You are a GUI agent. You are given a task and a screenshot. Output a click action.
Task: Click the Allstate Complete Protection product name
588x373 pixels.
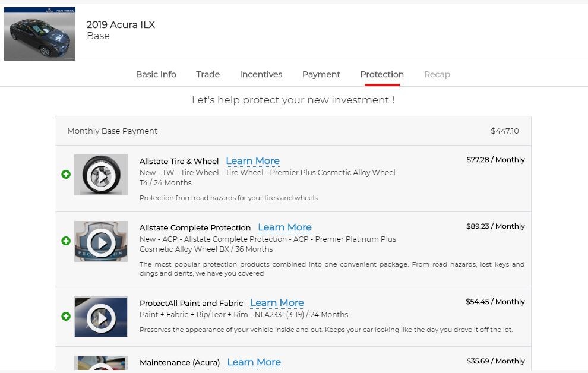click(x=195, y=227)
